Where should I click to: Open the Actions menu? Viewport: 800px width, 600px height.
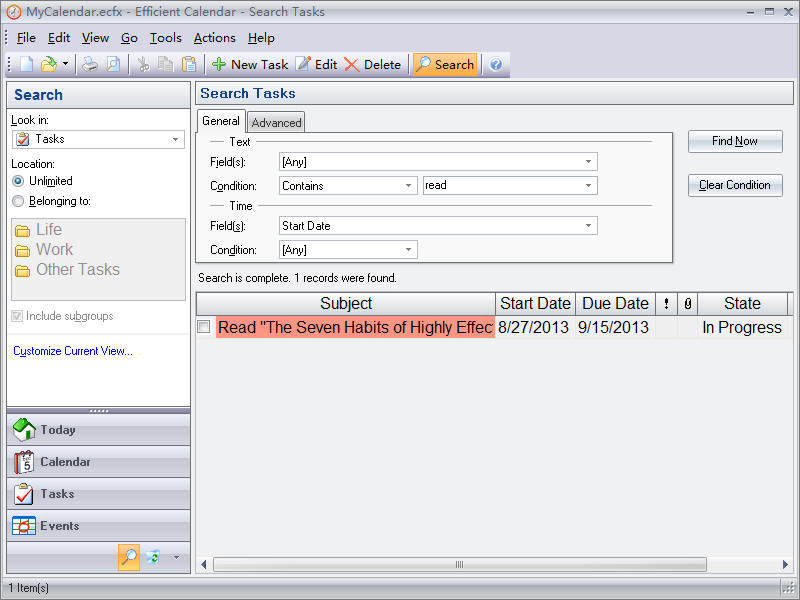coord(215,38)
